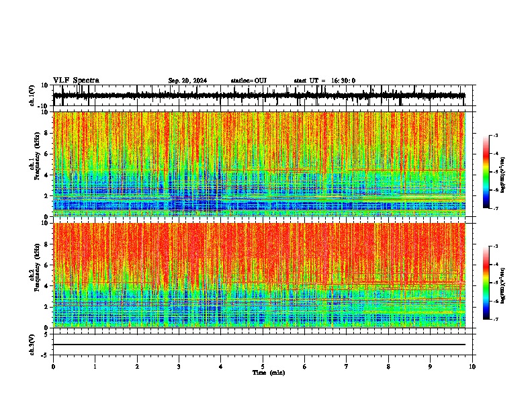Image resolution: width=532 pixels, height=411 pixels.
Task: Click the time-axis tick label '2'
Action: point(137,367)
